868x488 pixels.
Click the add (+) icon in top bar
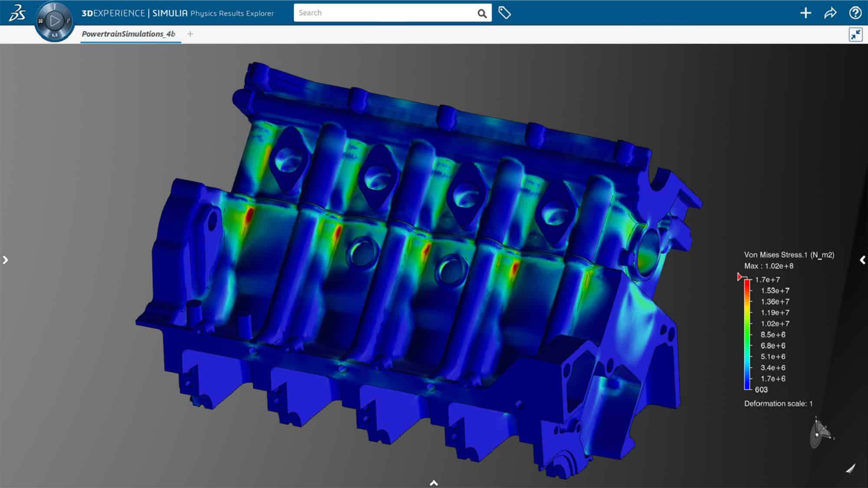pyautogui.click(x=805, y=13)
